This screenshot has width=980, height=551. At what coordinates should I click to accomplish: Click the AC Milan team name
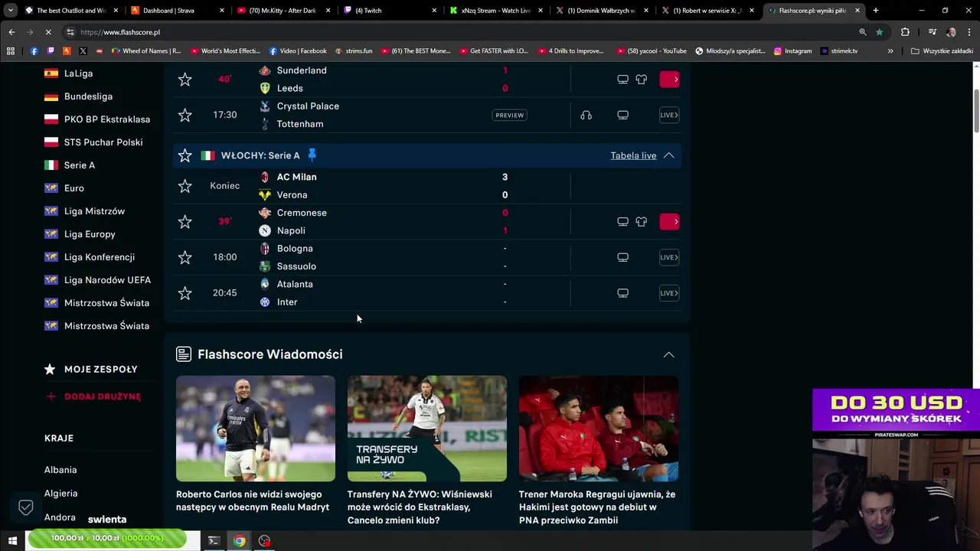coord(296,177)
